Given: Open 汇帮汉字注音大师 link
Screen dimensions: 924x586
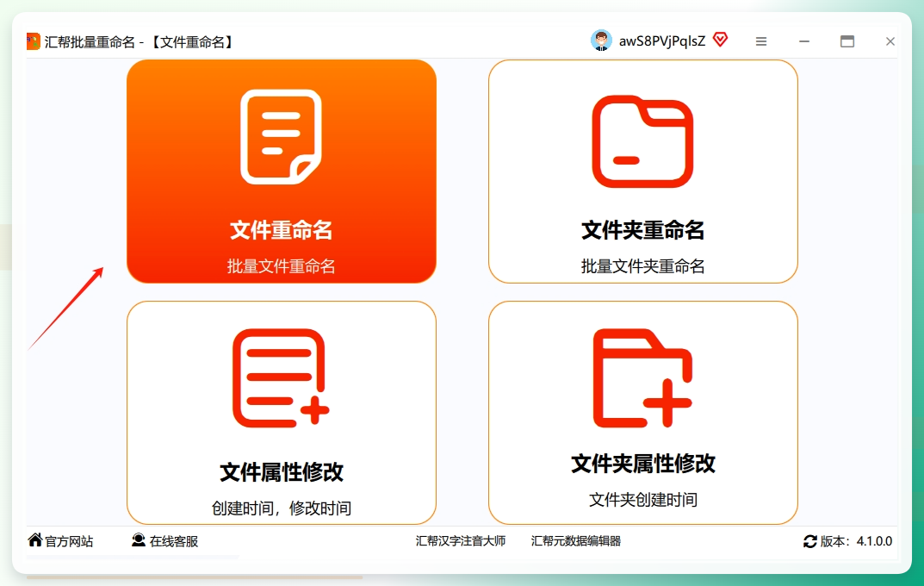Looking at the screenshot, I should click(x=460, y=541).
